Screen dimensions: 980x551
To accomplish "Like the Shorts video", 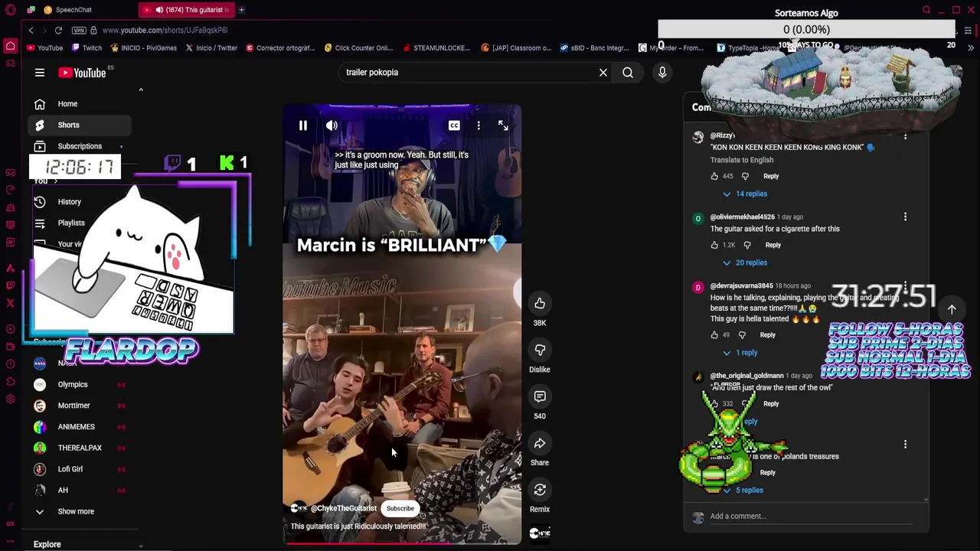I will point(540,303).
